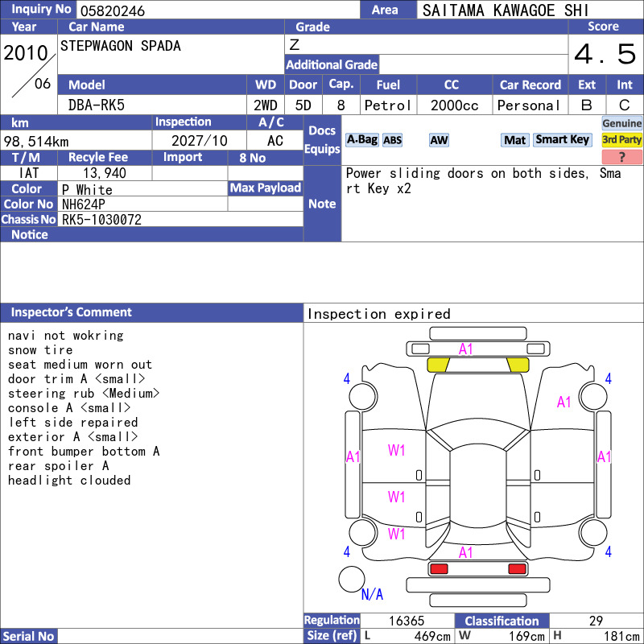Click the Smart Key equipment badge
The width and height of the screenshot is (644, 644).
pyautogui.click(x=562, y=140)
